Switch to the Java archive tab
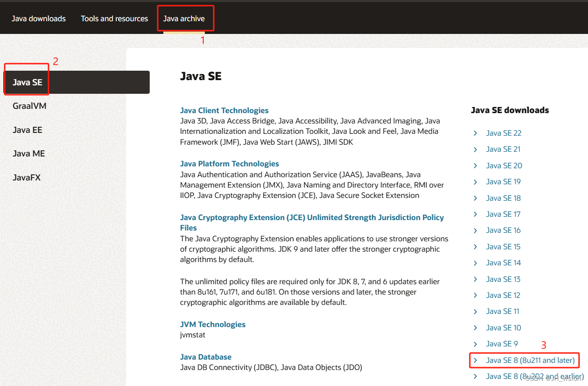 (184, 19)
